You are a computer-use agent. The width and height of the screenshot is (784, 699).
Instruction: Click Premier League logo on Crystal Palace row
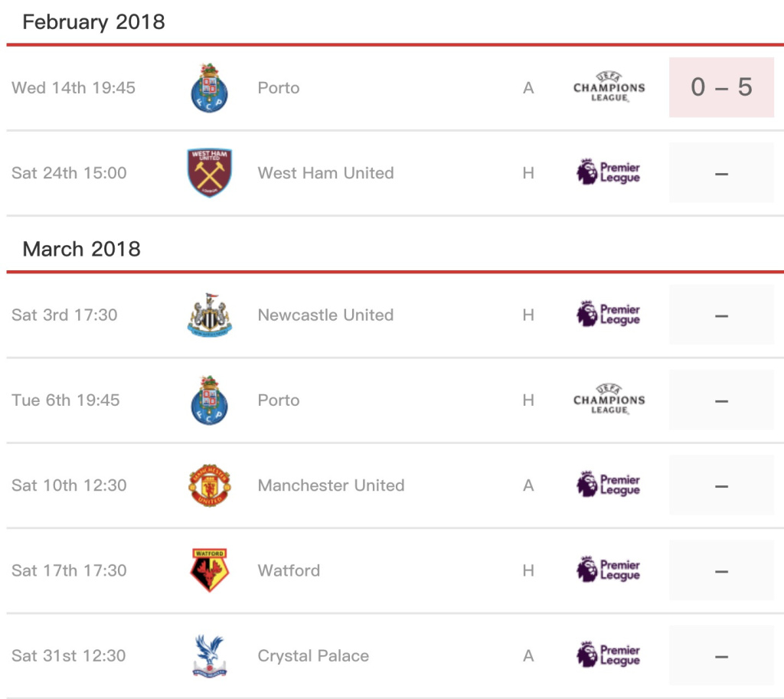click(608, 656)
